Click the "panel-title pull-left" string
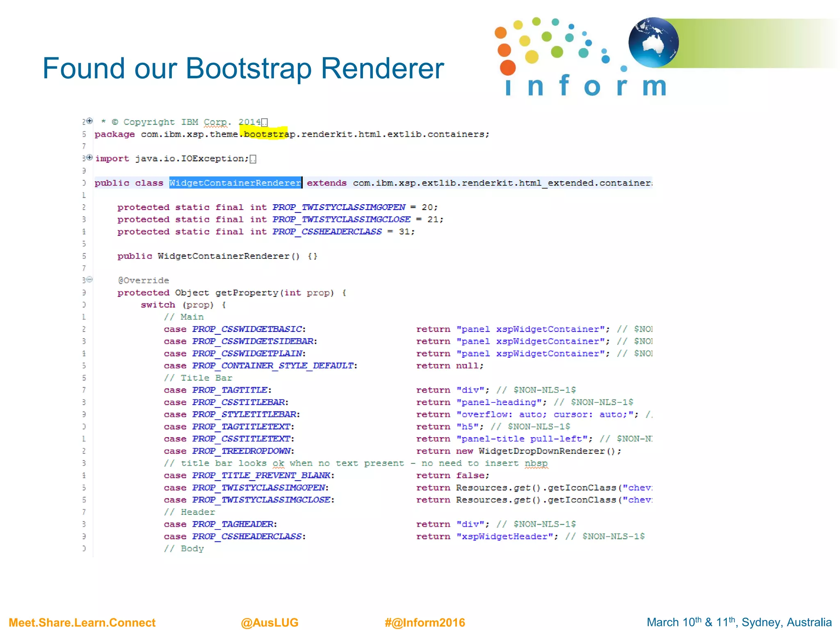Image resolution: width=840 pixels, height=630 pixels. point(522,439)
